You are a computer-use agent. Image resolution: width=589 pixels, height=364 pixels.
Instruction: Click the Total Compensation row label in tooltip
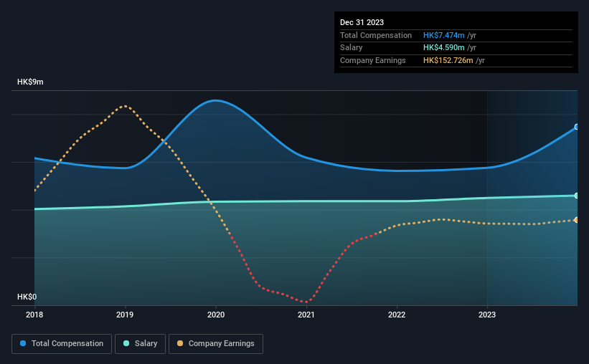tap(376, 35)
